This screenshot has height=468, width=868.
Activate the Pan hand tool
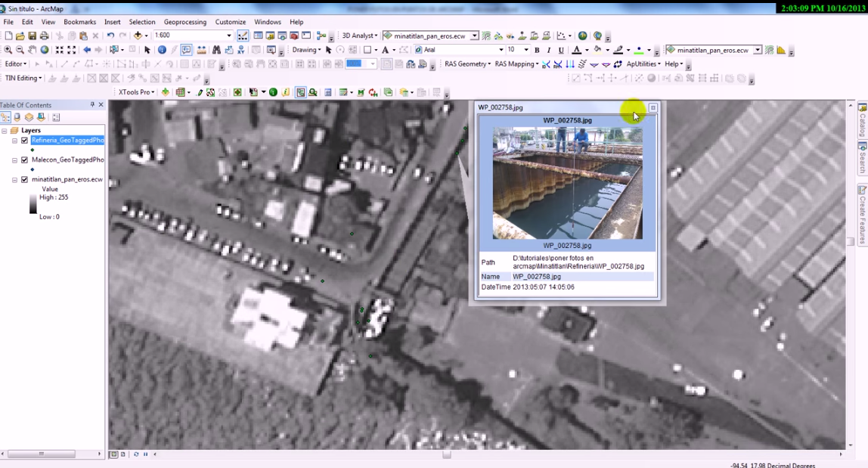(x=33, y=50)
